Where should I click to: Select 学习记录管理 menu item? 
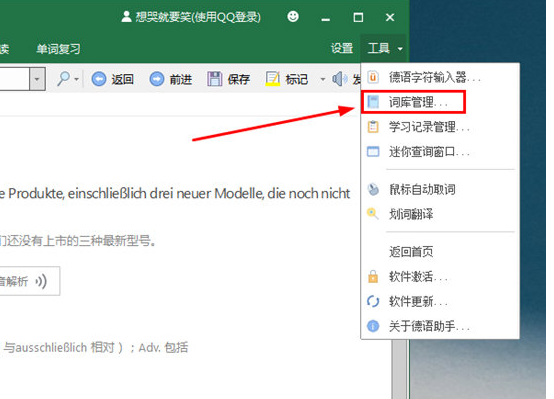(440, 127)
